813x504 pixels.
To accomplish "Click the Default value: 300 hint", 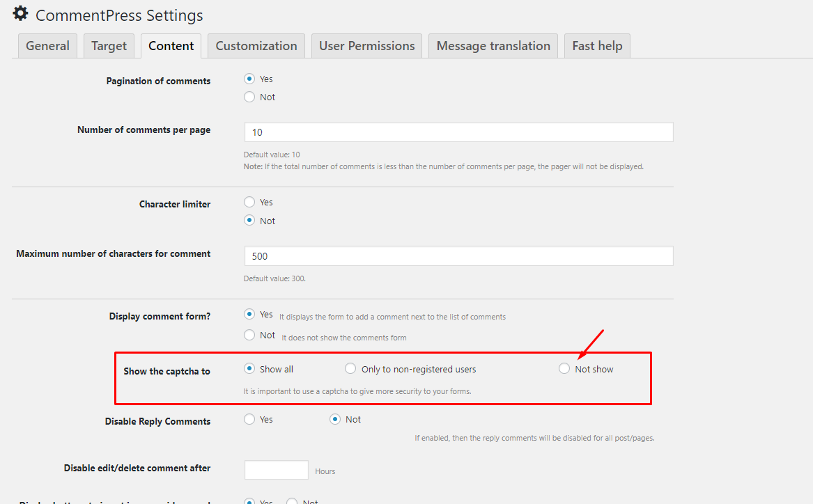I will pos(274,278).
